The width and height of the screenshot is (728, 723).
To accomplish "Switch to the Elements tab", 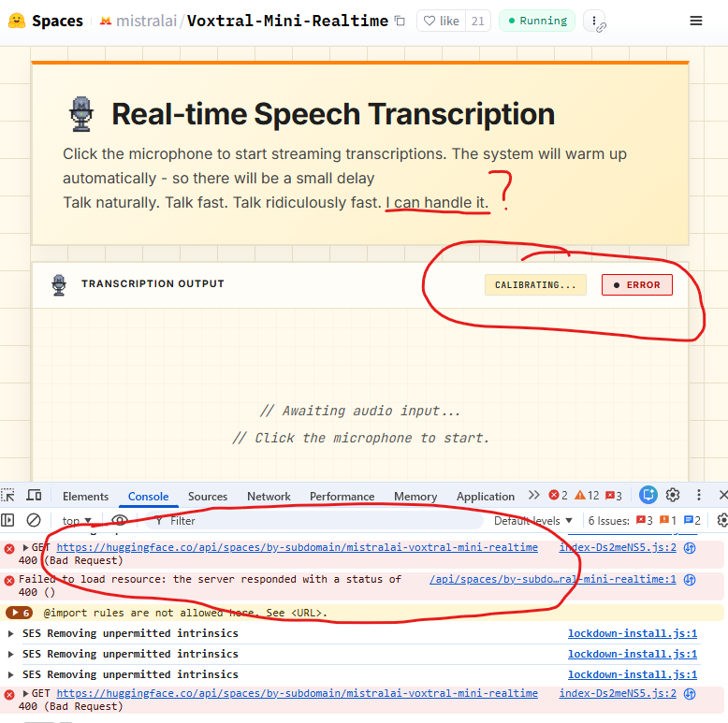I will pos(85,497).
